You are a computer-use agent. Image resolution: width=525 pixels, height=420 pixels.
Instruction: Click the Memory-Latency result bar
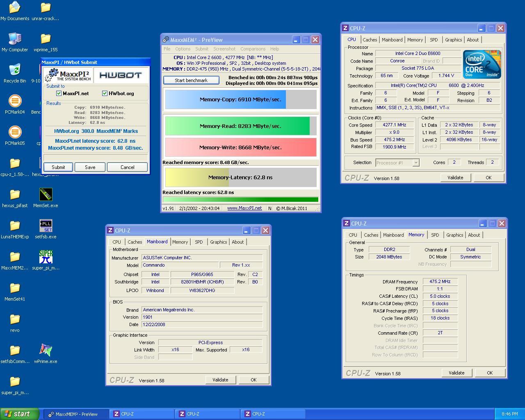pos(241,177)
